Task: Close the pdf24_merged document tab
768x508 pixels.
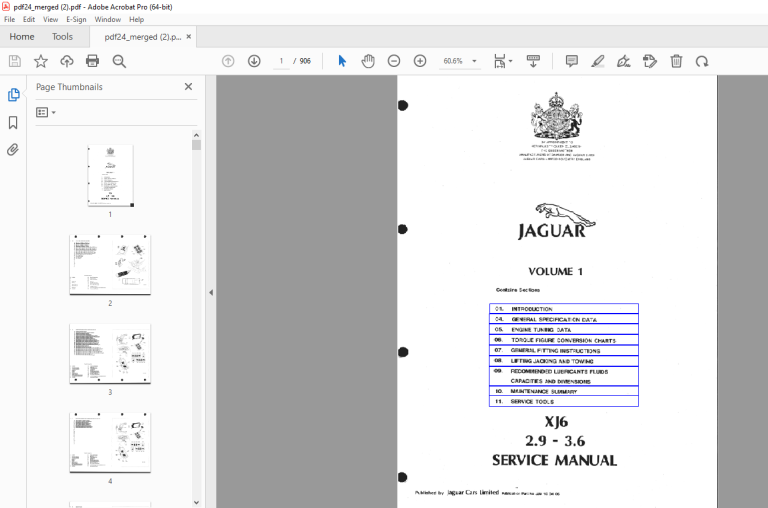Action: coord(189,37)
